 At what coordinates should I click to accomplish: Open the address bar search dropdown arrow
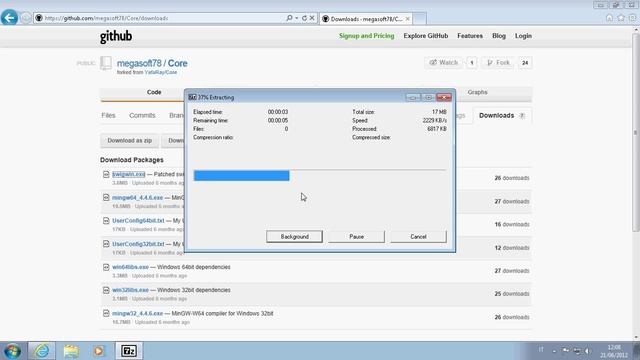coord(296,18)
